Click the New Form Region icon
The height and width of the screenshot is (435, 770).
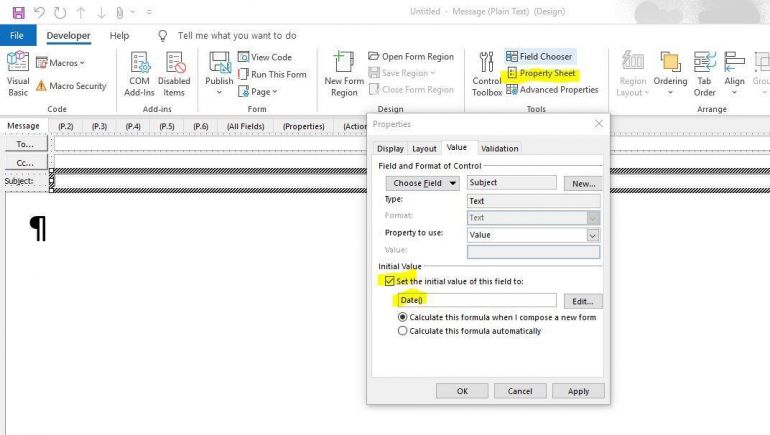tap(344, 72)
